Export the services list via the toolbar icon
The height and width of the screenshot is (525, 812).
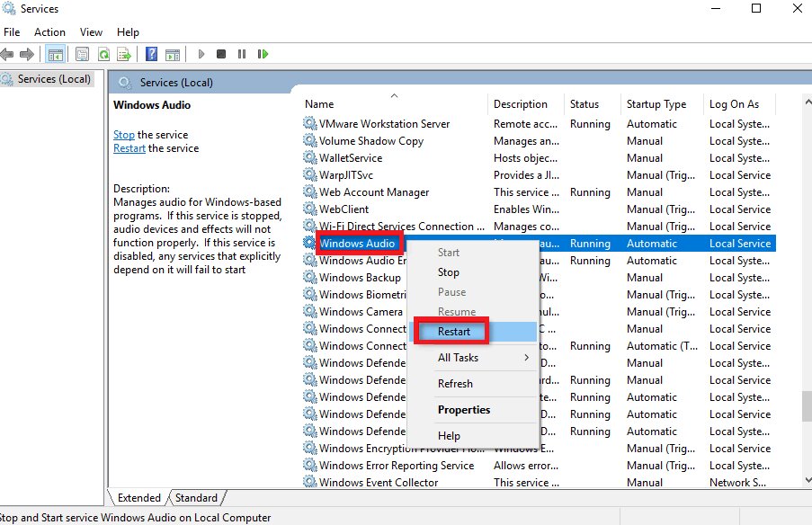tap(127, 54)
